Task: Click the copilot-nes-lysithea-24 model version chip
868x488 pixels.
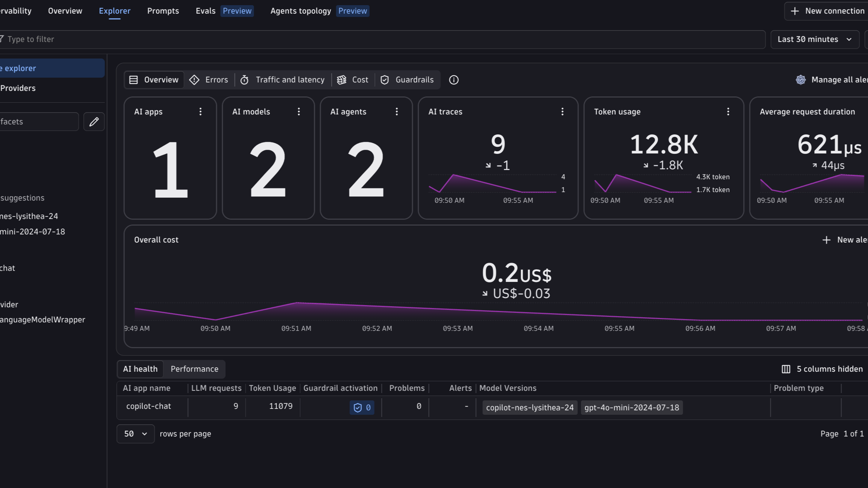Action: (x=530, y=408)
